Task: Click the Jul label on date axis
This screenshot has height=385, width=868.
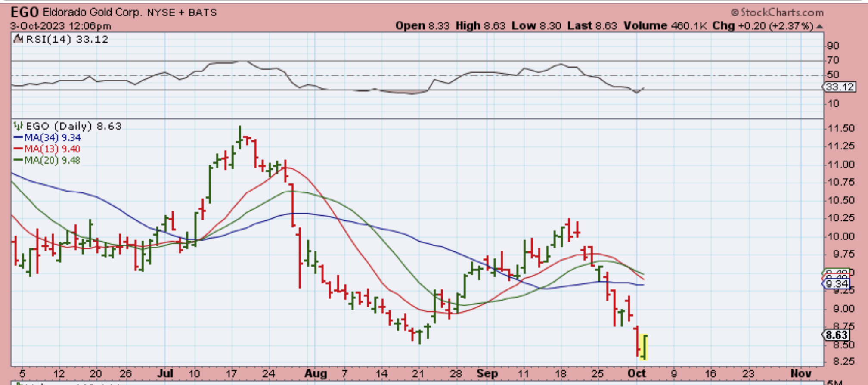Action: (x=165, y=373)
